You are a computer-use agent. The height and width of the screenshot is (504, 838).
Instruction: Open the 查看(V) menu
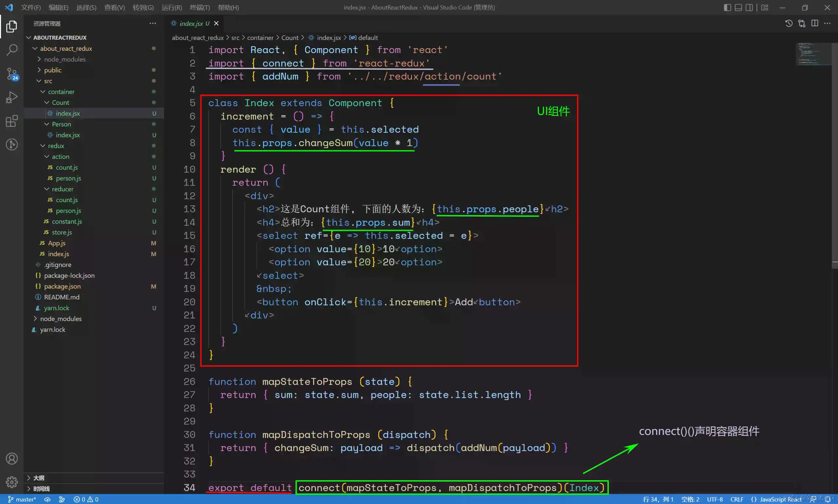[x=114, y=8]
